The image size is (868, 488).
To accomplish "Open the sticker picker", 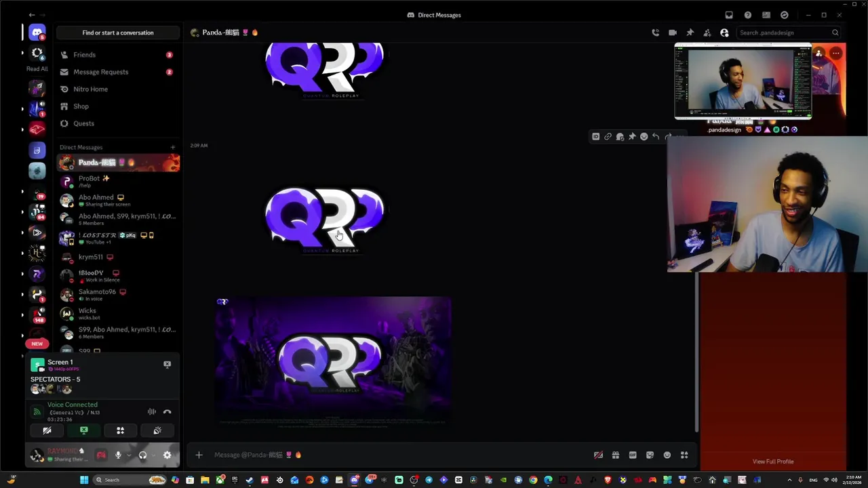I will [650, 455].
